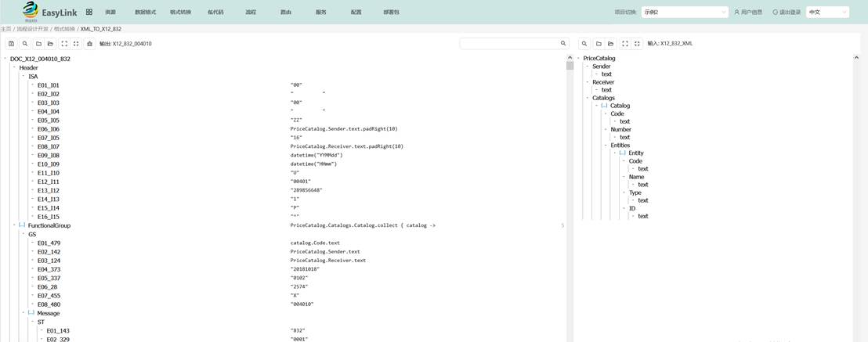Click the closed folder icon in output toolbar

click(x=38, y=44)
